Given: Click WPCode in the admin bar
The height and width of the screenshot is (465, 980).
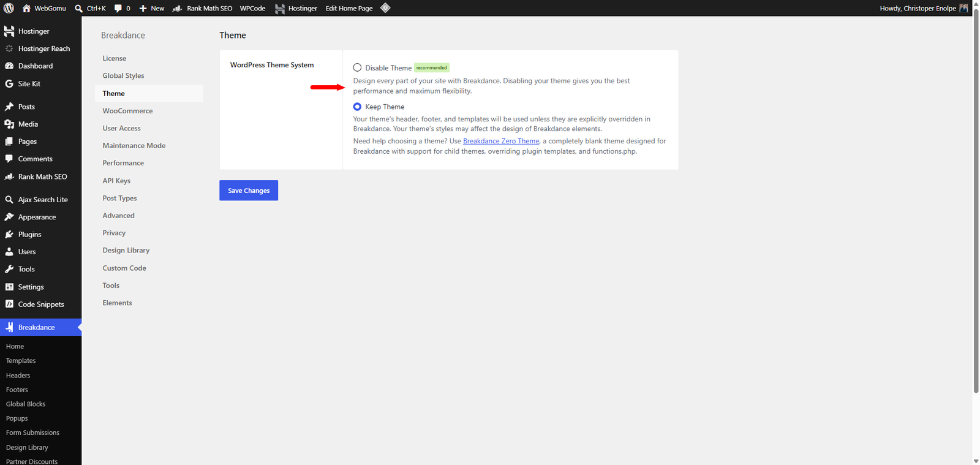Looking at the screenshot, I should point(252,9).
